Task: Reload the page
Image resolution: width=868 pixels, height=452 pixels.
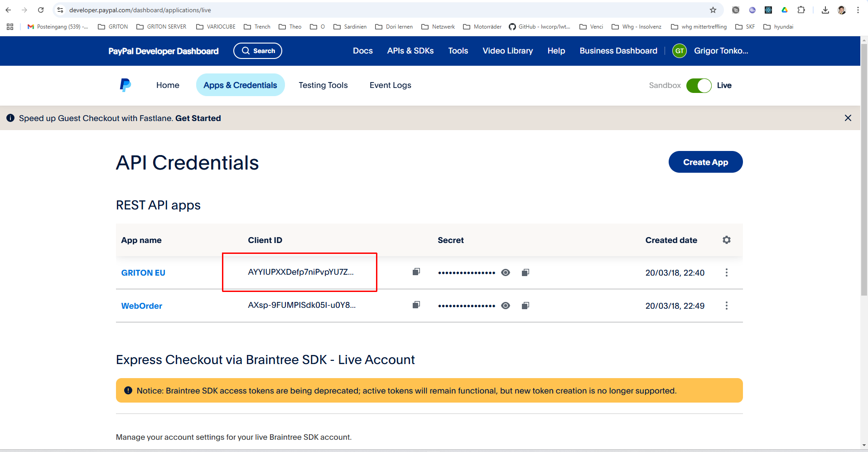Action: point(41,10)
